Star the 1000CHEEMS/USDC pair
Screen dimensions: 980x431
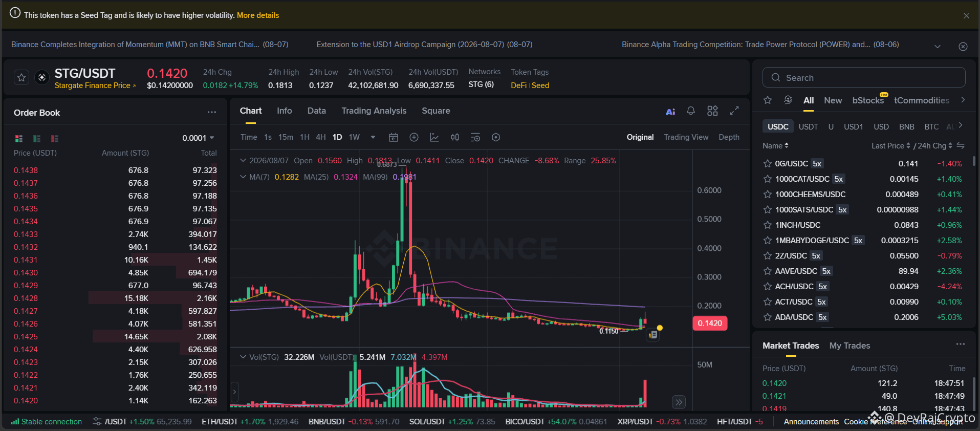point(768,195)
